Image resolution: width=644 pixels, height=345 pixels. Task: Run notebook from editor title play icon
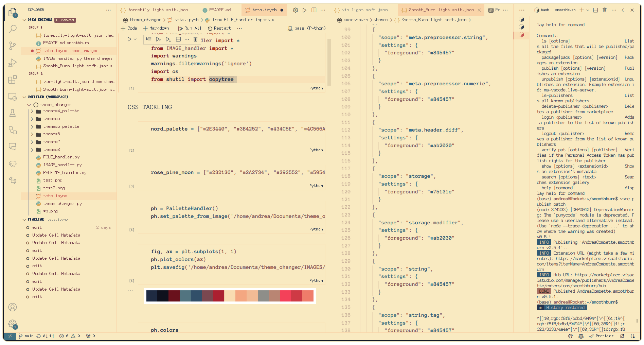tap(305, 10)
